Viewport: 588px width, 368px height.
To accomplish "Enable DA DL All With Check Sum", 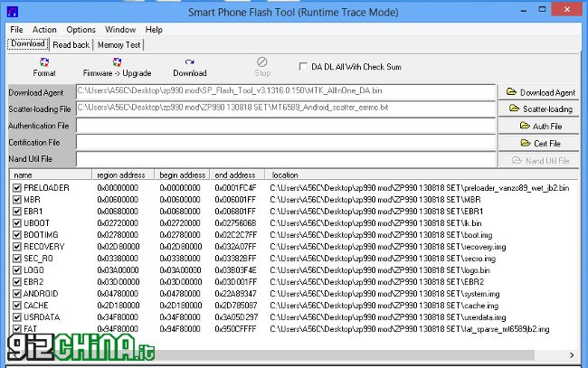I will (303, 67).
